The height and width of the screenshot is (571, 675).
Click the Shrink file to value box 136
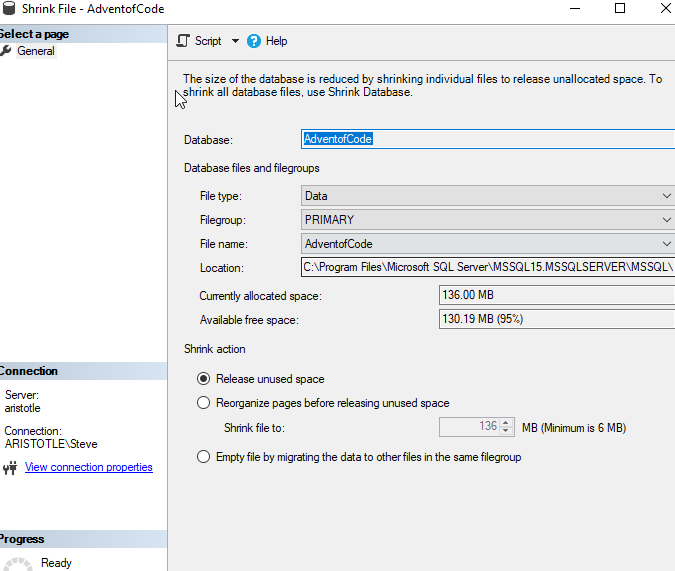point(468,427)
